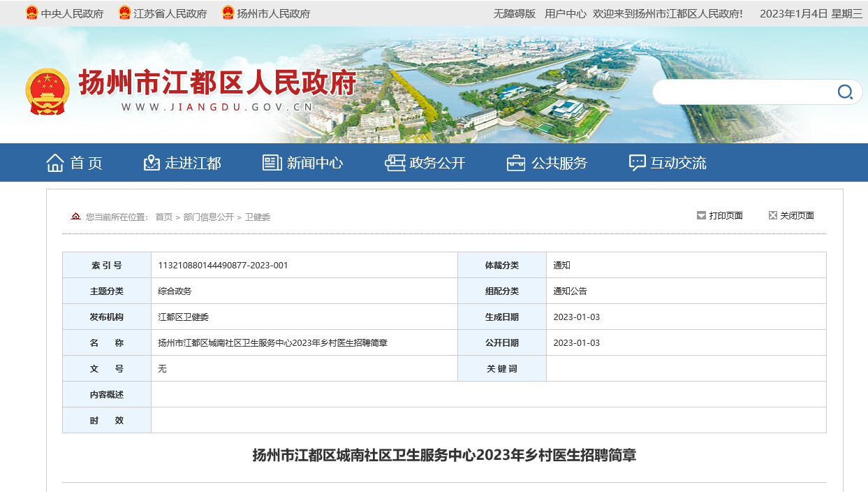868x492 pixels.
Task: Click the printer icon for 打印页面
Action: pos(701,216)
